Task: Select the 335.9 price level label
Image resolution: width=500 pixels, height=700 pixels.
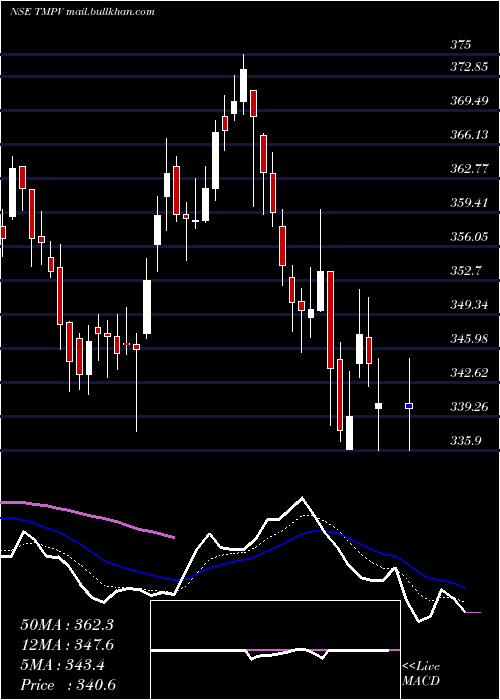Action: [466, 440]
